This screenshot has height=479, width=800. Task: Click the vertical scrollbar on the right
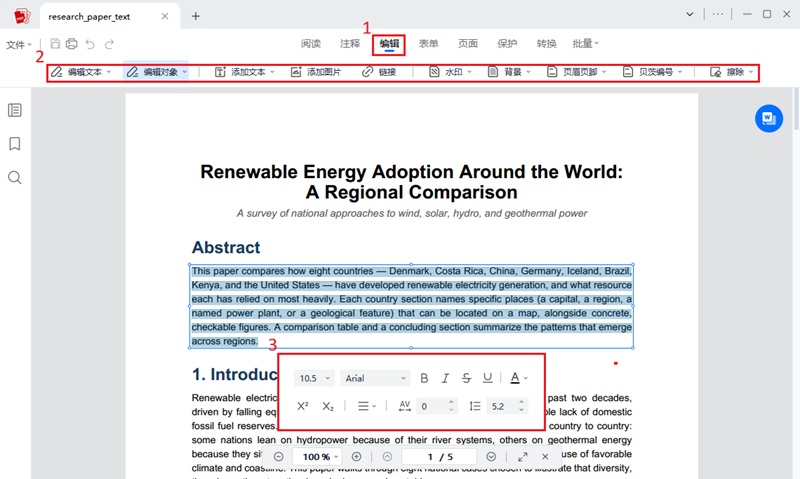[796, 109]
